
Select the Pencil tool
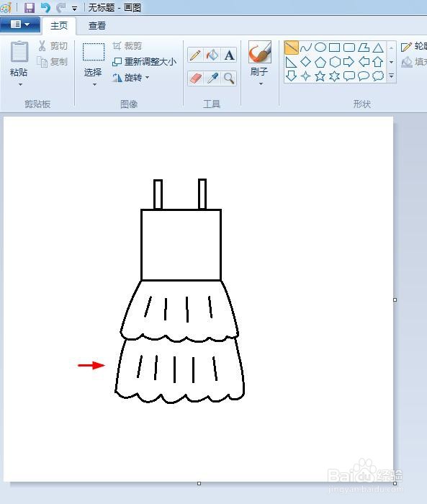(195, 55)
